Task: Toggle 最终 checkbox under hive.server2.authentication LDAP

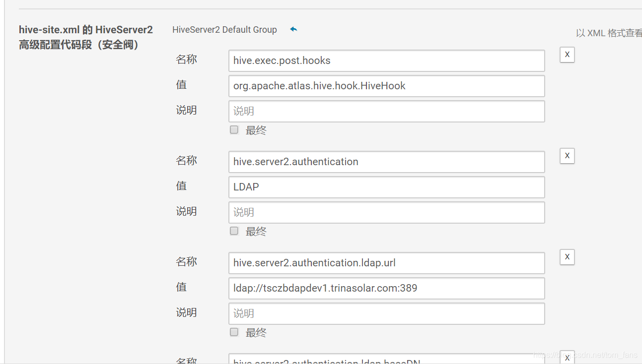Action: click(234, 231)
